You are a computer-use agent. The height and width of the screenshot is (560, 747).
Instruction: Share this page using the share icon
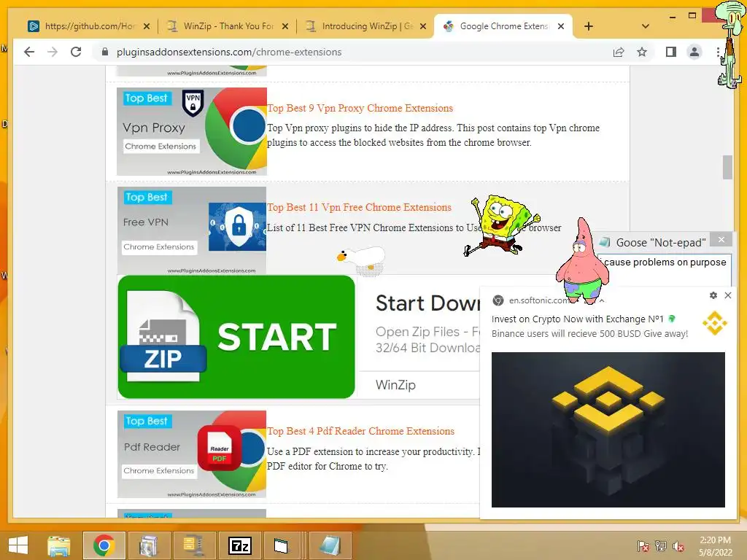tap(619, 52)
